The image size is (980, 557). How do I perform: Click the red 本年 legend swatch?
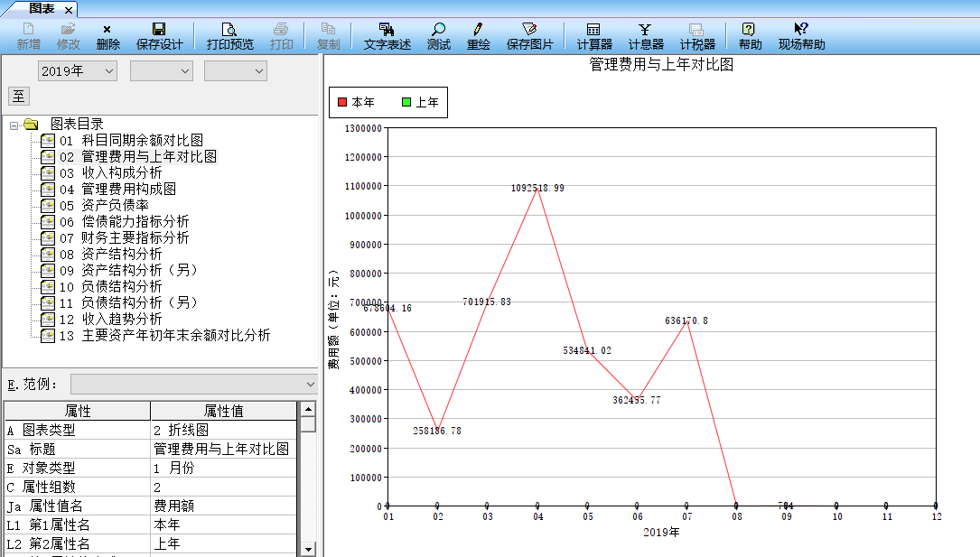341,103
